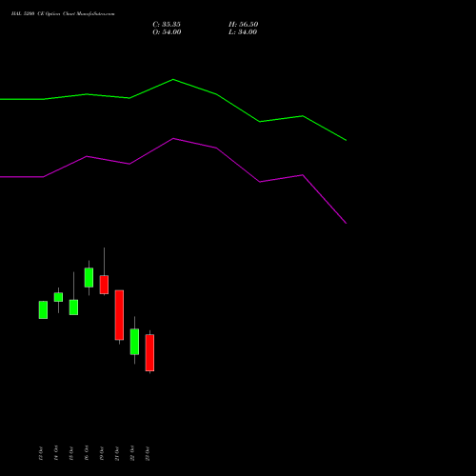The width and height of the screenshot is (476, 476).
Task: Click the 21 Oct date label
Action: click(117, 453)
